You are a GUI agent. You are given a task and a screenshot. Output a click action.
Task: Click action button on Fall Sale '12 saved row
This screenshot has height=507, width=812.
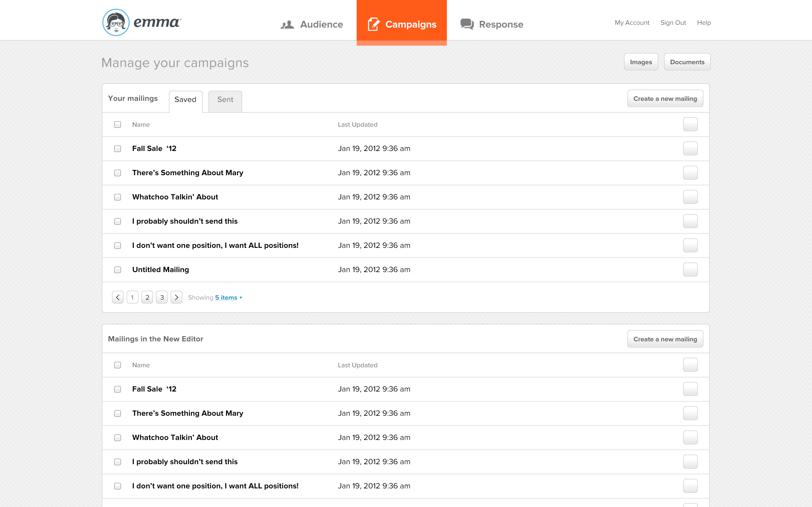pyautogui.click(x=690, y=148)
